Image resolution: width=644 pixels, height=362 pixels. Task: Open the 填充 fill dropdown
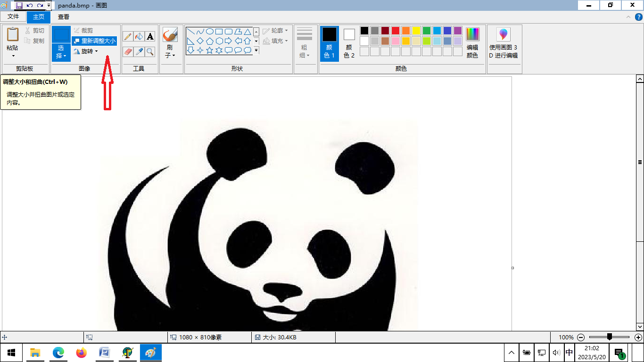pyautogui.click(x=276, y=41)
